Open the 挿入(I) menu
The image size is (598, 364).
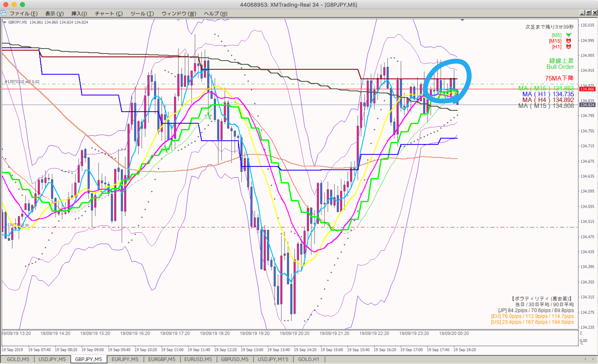coord(79,13)
